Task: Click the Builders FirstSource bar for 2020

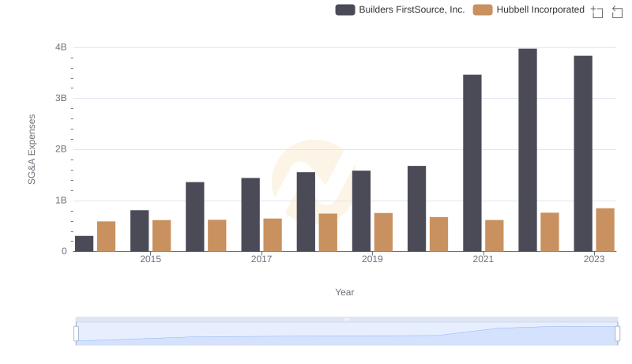Action: [417, 208]
